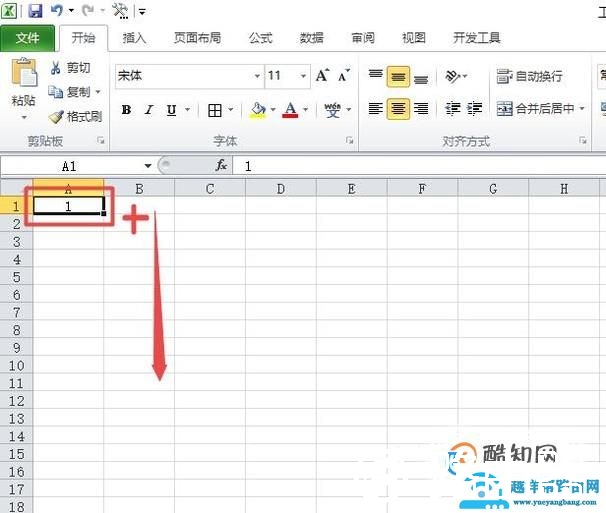Image resolution: width=606 pixels, height=513 pixels.
Task: Open fill color palette dropdown arrow
Action: (x=273, y=110)
